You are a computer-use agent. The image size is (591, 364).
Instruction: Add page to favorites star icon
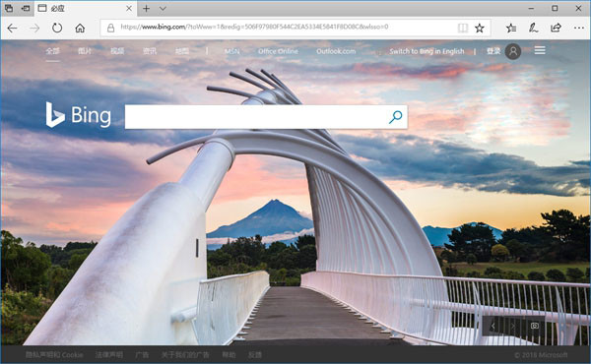click(x=479, y=28)
